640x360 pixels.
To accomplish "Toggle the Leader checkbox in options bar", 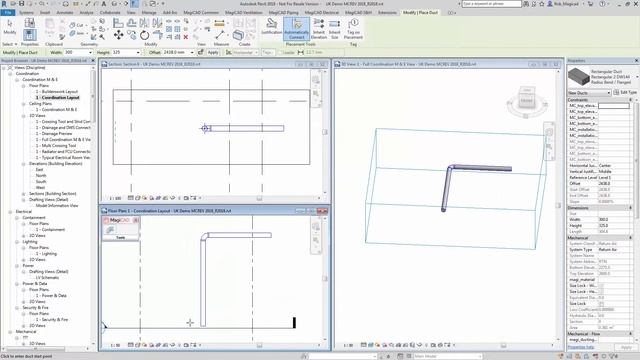I will pyautogui.click(x=280, y=53).
